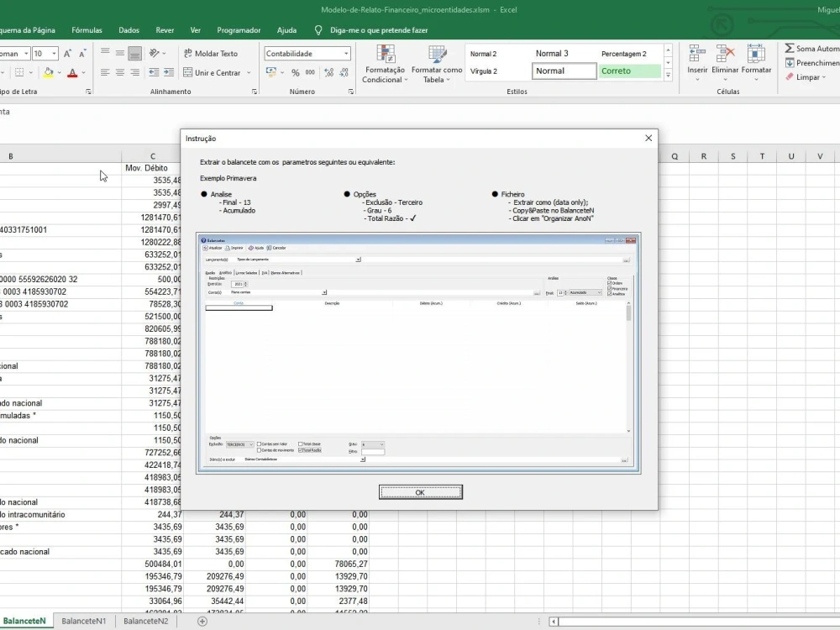Image resolution: width=840 pixels, height=630 pixels.
Task: Switch to the BalanceteN1 sheet tab
Action: pyautogui.click(x=83, y=621)
